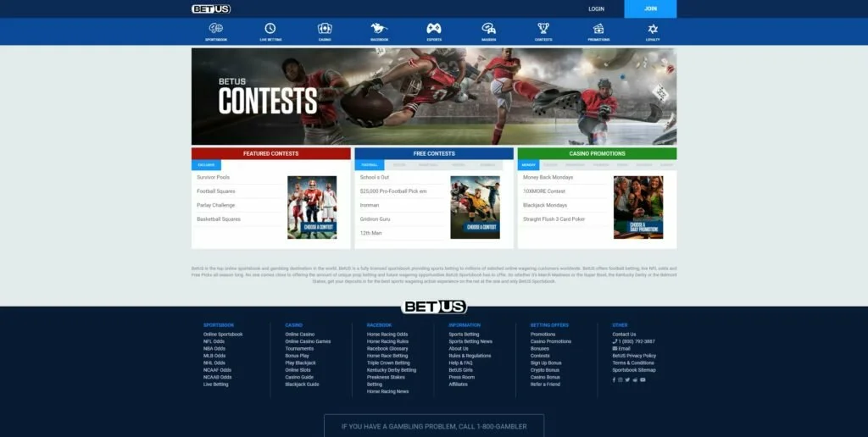
Task: Click the casino daily promotion thumbnail
Action: [637, 207]
